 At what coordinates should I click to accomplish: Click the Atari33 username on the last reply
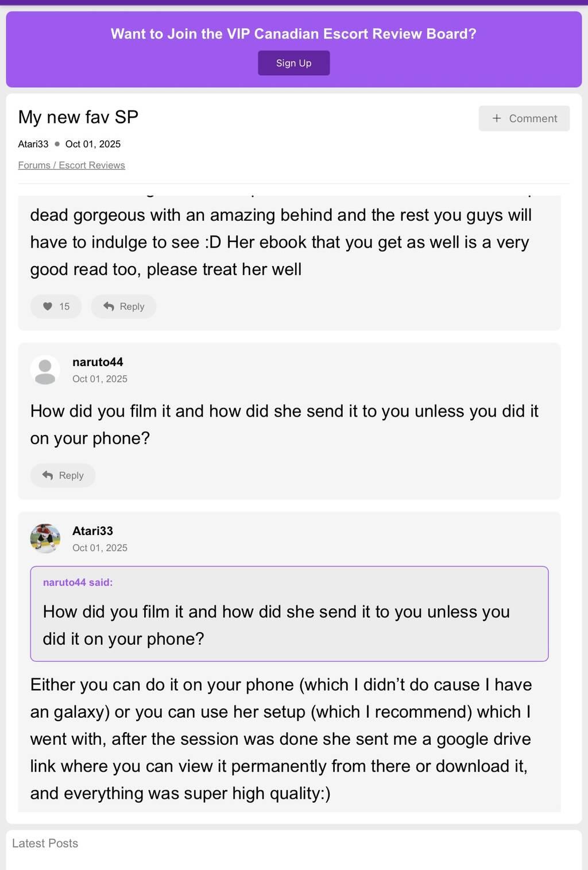tap(92, 531)
